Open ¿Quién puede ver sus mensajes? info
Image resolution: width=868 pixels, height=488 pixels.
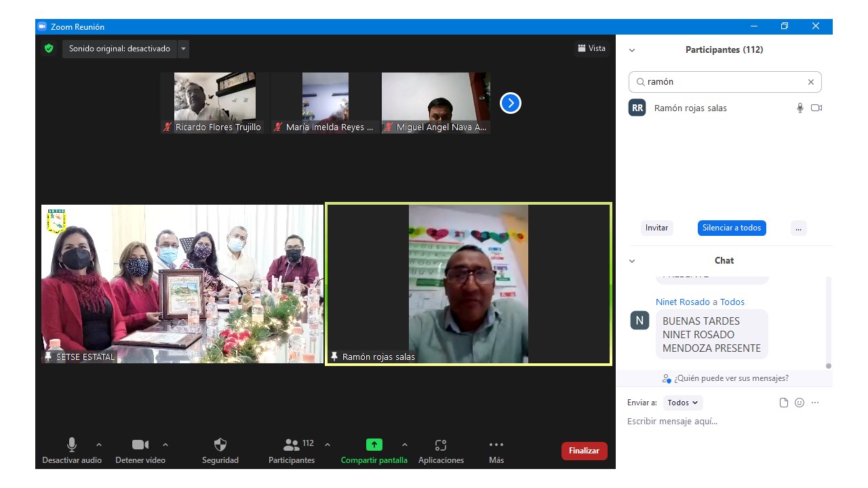[725, 378]
